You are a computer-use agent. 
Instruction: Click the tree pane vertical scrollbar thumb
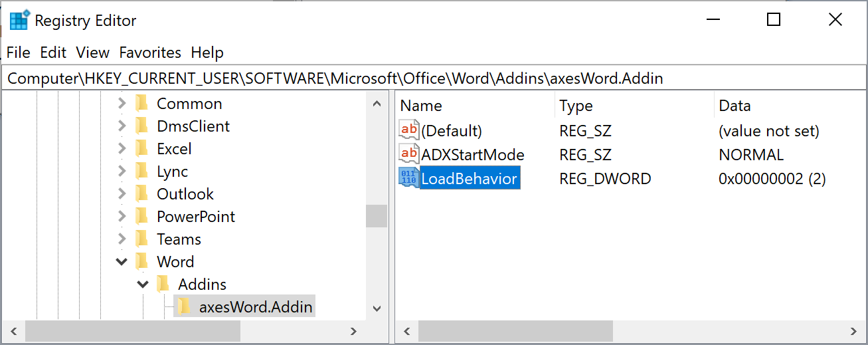pyautogui.click(x=377, y=216)
